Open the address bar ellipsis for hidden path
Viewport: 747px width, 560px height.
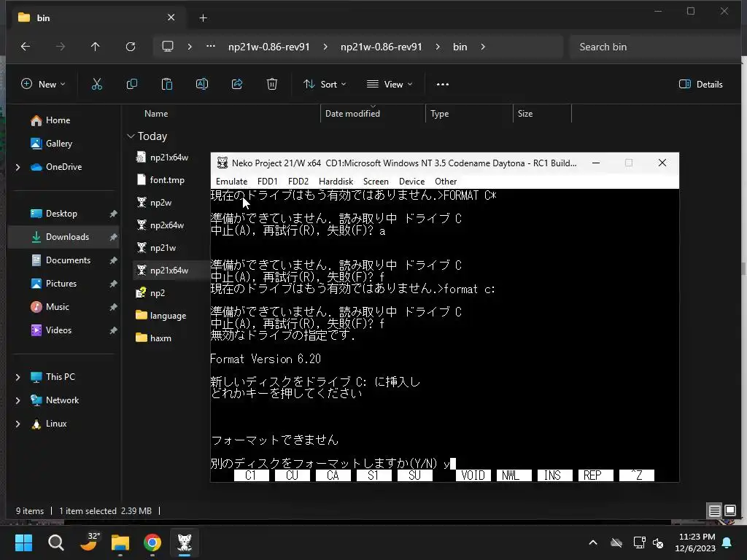211,46
